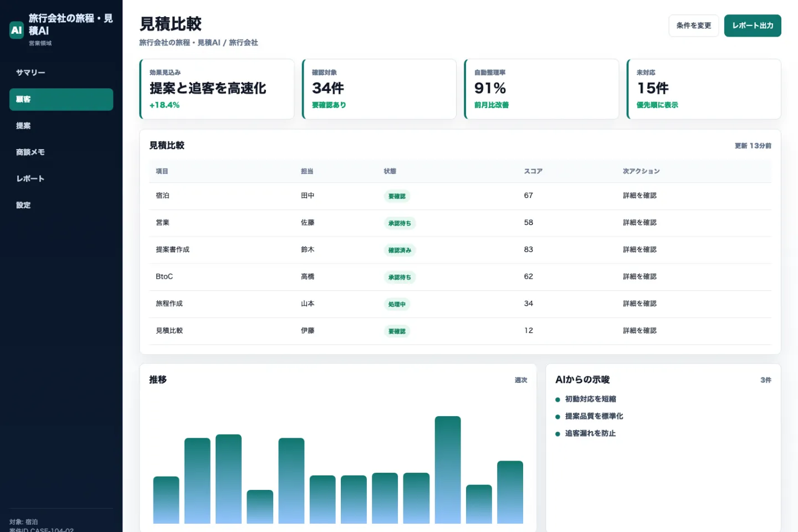Image resolution: width=798 pixels, height=532 pixels.
Task: Click the 旅行会社 breadcrumb text
Action: [x=243, y=43]
